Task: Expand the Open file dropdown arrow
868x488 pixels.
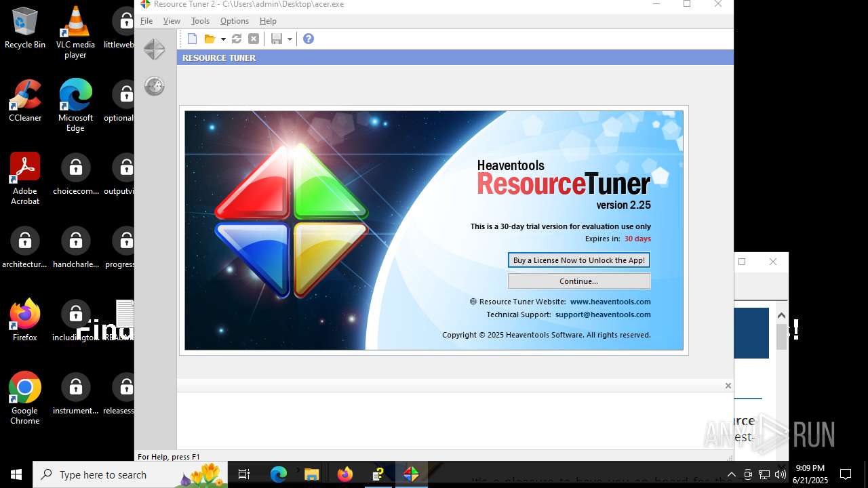Action: [223, 39]
